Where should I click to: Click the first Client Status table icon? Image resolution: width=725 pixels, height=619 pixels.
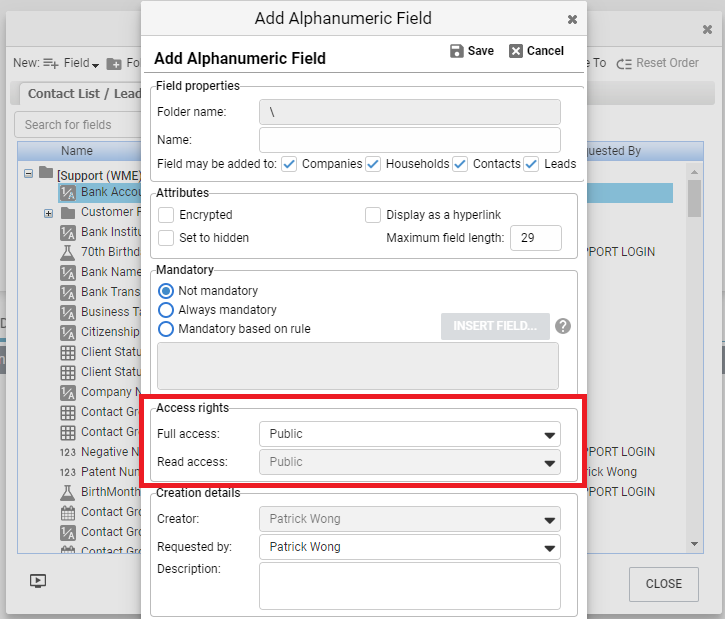pos(68,353)
